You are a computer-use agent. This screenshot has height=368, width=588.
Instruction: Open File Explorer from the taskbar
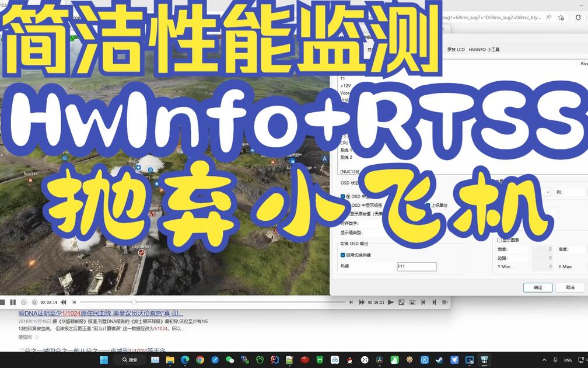coord(170,360)
